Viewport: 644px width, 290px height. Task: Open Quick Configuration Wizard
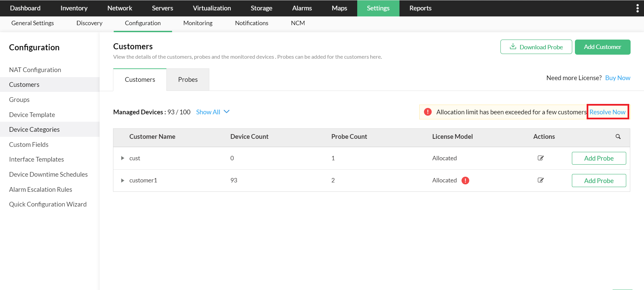[x=48, y=204]
